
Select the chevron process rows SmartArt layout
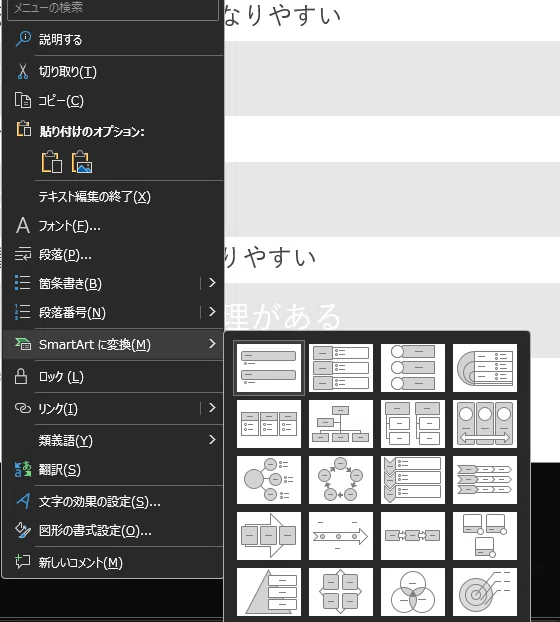click(x=485, y=480)
